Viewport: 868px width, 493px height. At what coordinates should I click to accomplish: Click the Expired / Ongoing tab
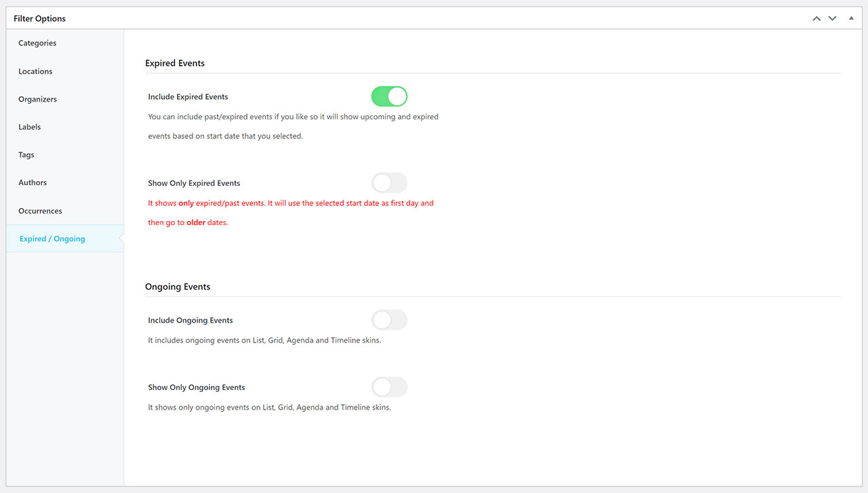52,239
